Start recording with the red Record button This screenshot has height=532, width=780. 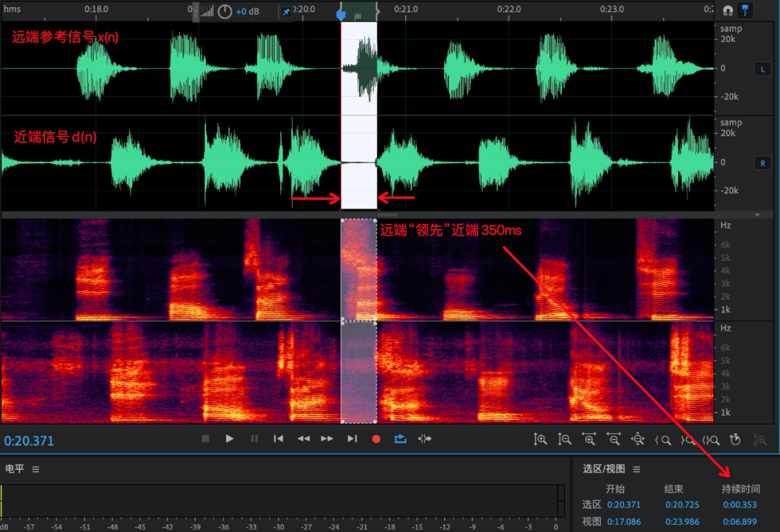coord(376,438)
